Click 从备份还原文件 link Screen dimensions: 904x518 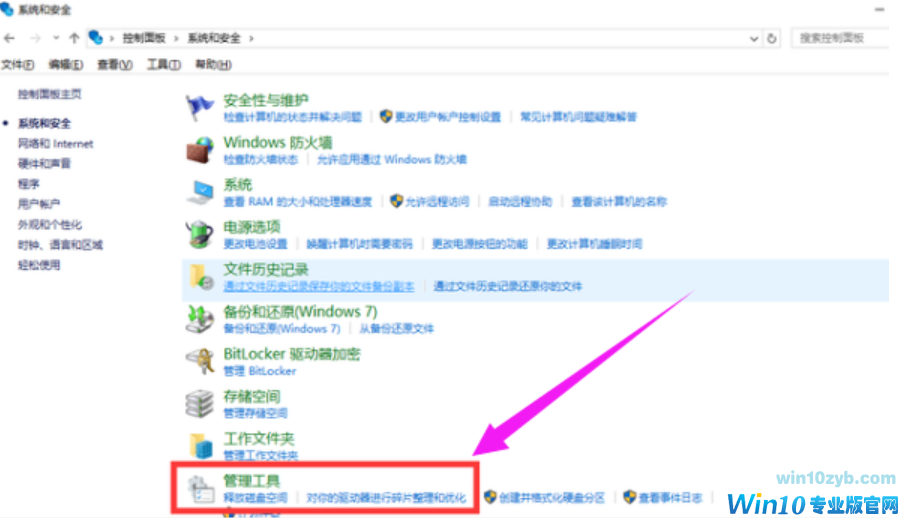click(x=397, y=329)
